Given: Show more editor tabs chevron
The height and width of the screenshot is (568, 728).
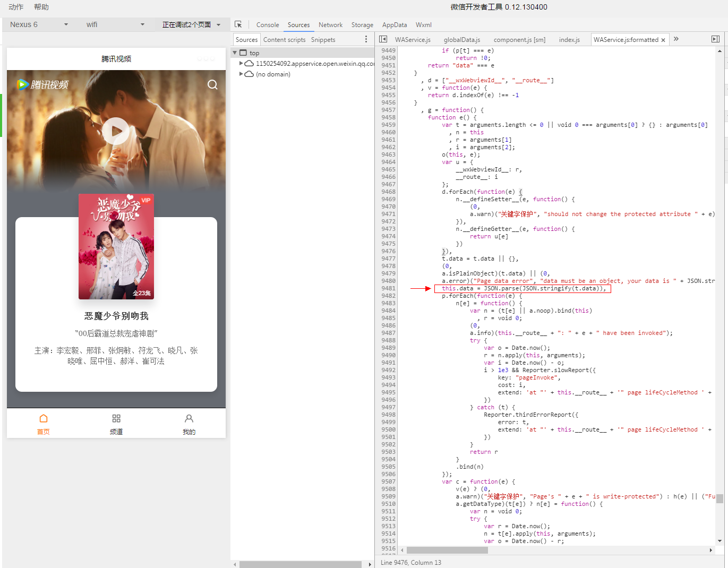Looking at the screenshot, I should 676,39.
